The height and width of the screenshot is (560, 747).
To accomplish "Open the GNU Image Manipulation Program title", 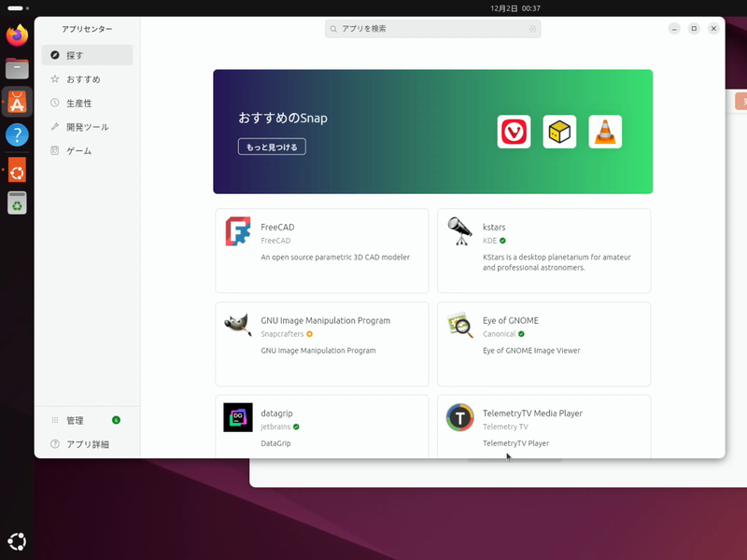I will point(325,320).
